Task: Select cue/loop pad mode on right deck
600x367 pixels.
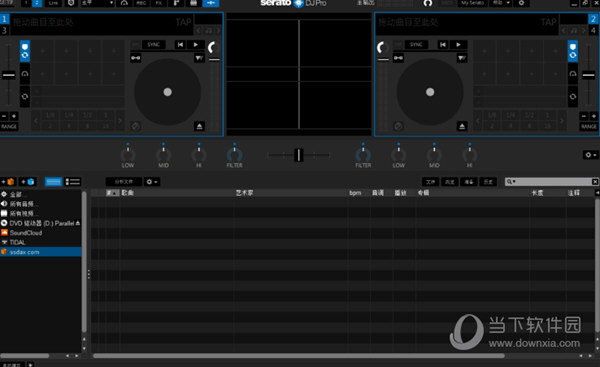Action: (x=573, y=51)
